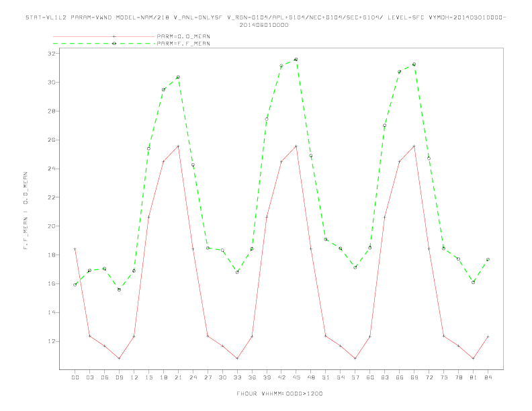Click x-axis tick label 54
This screenshot has width=532, height=411.
tap(341, 377)
